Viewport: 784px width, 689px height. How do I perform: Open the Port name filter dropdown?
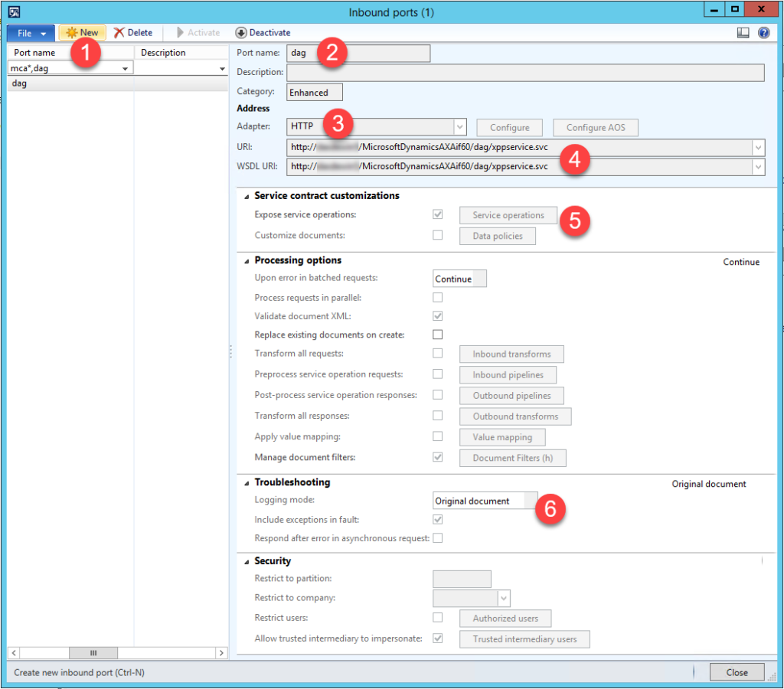(127, 67)
